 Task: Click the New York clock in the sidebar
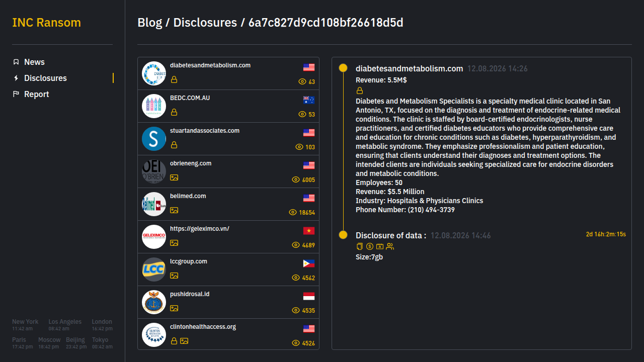click(x=25, y=325)
